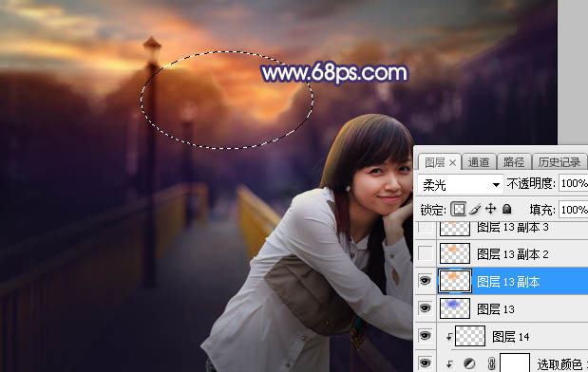The image size is (588, 372).
Task: Hide the 选取颜色 adjustment layer
Action: pyautogui.click(x=426, y=363)
